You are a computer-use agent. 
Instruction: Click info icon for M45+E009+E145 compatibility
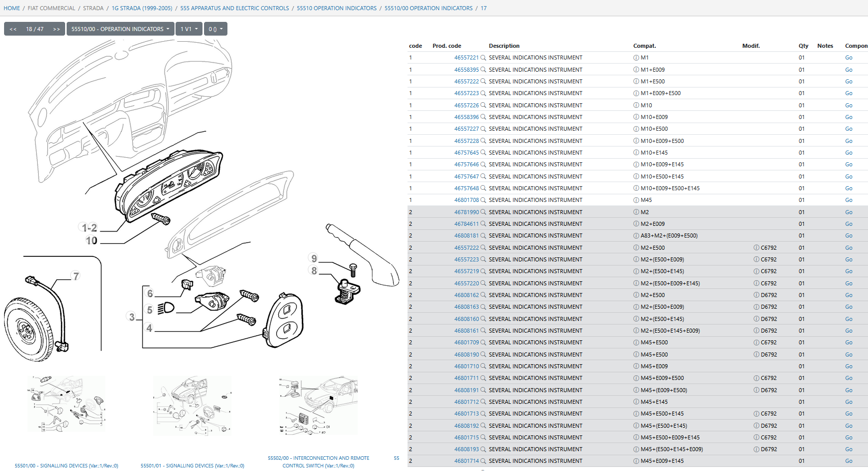pos(636,461)
